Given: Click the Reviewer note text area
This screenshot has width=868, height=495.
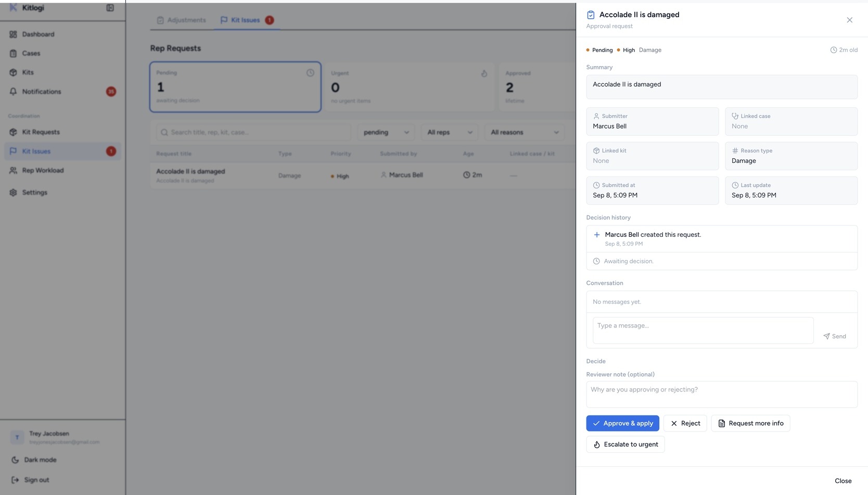Looking at the screenshot, I should click(x=722, y=395).
